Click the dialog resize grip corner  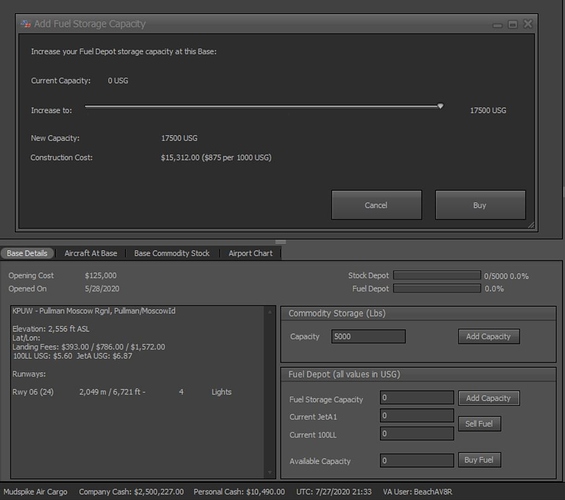click(531, 225)
